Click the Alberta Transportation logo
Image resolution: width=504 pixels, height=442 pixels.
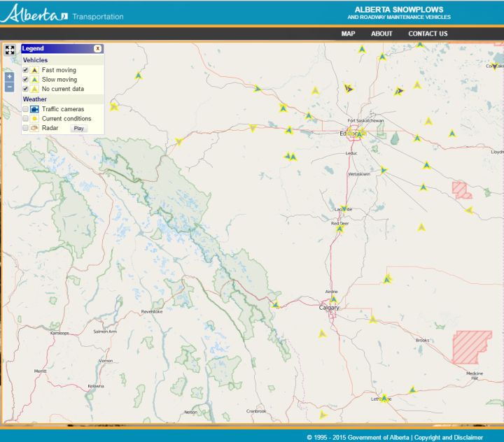click(x=62, y=13)
